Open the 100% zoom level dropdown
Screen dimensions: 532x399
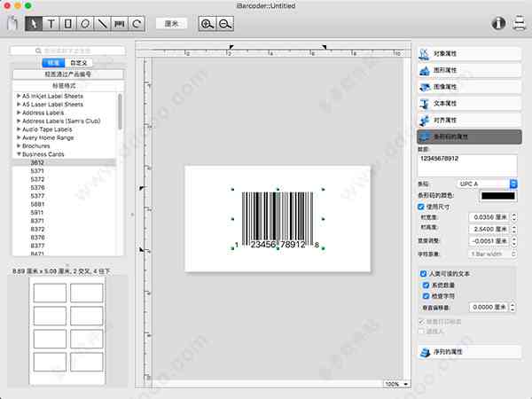click(x=396, y=384)
